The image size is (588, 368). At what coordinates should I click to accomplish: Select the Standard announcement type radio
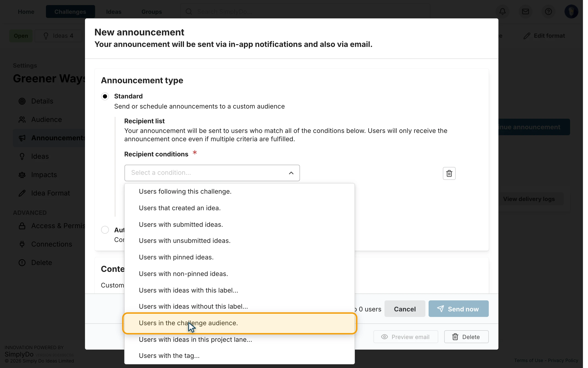click(105, 96)
